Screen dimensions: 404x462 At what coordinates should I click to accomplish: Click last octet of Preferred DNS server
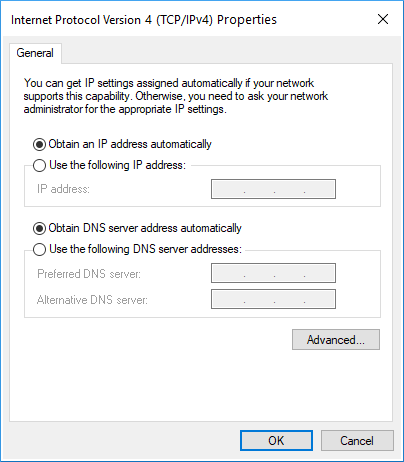320,273
